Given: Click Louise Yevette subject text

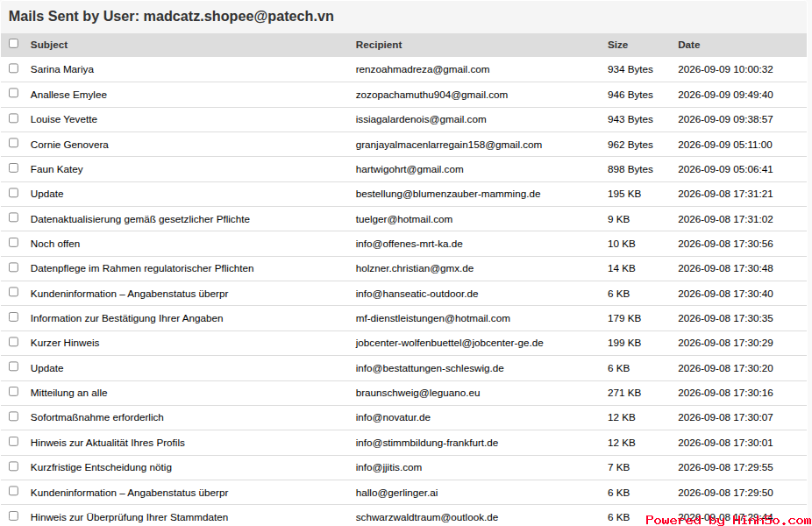Looking at the screenshot, I should (x=64, y=119).
